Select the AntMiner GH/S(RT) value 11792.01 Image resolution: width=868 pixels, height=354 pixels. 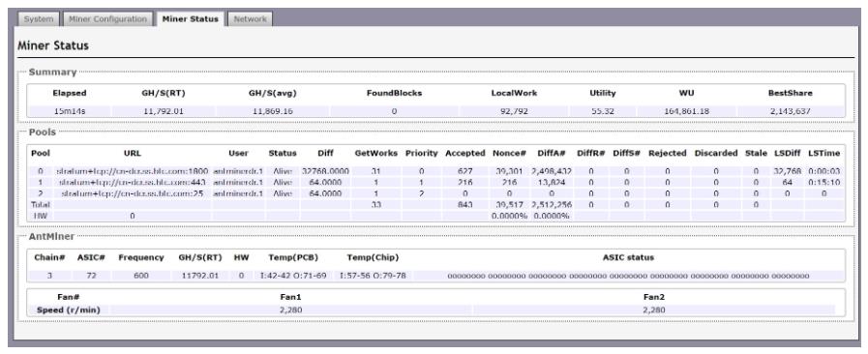[x=200, y=276]
